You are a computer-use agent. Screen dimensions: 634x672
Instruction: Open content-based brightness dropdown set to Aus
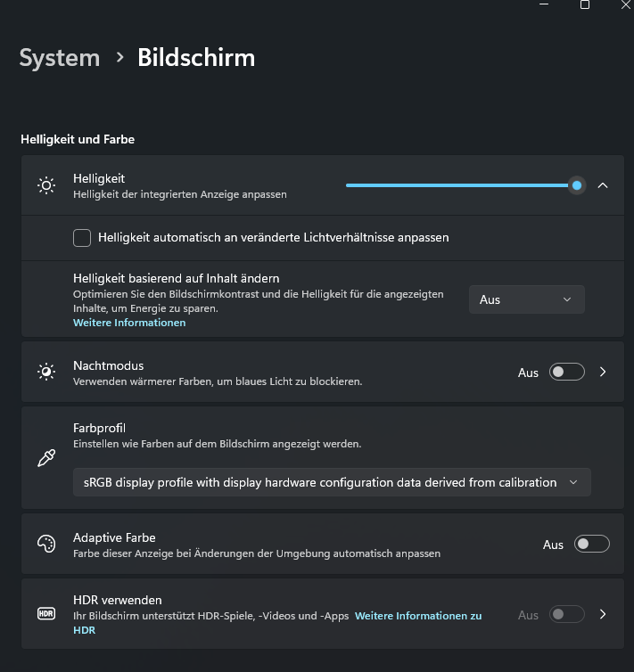(x=526, y=299)
